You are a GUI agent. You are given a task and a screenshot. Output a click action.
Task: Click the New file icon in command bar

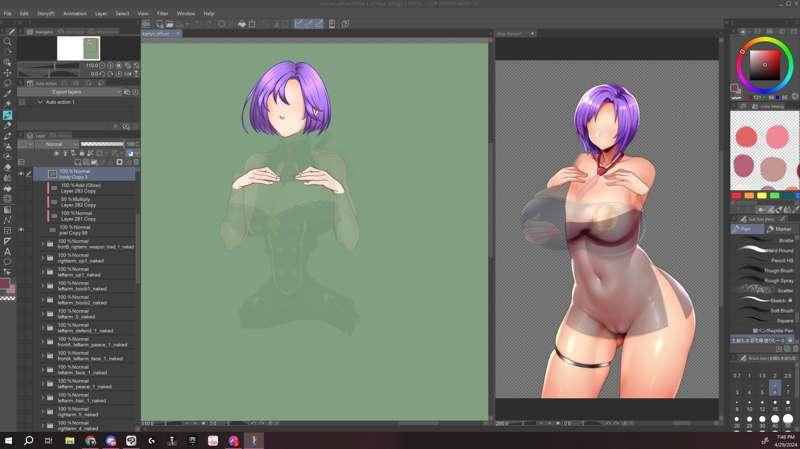tap(160, 24)
